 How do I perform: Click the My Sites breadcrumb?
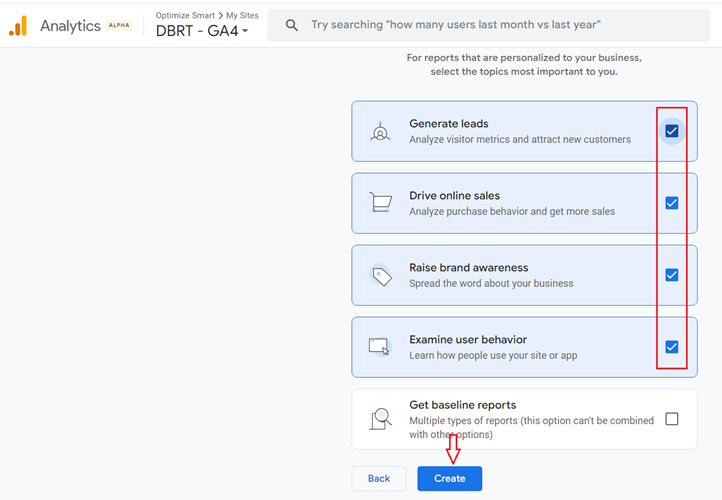coord(242,15)
